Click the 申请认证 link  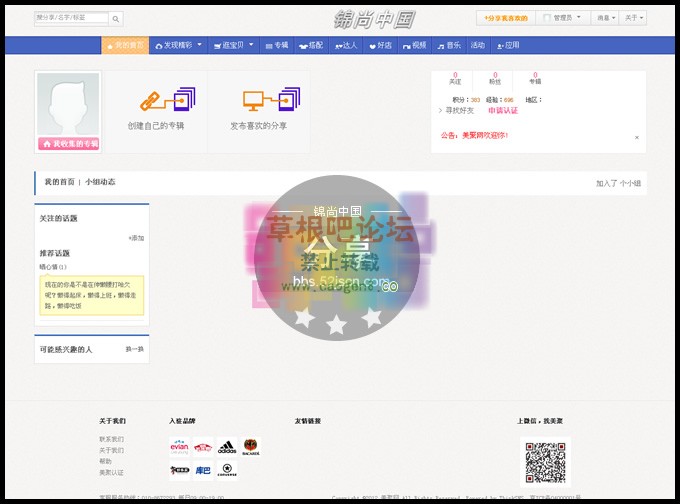click(x=504, y=110)
